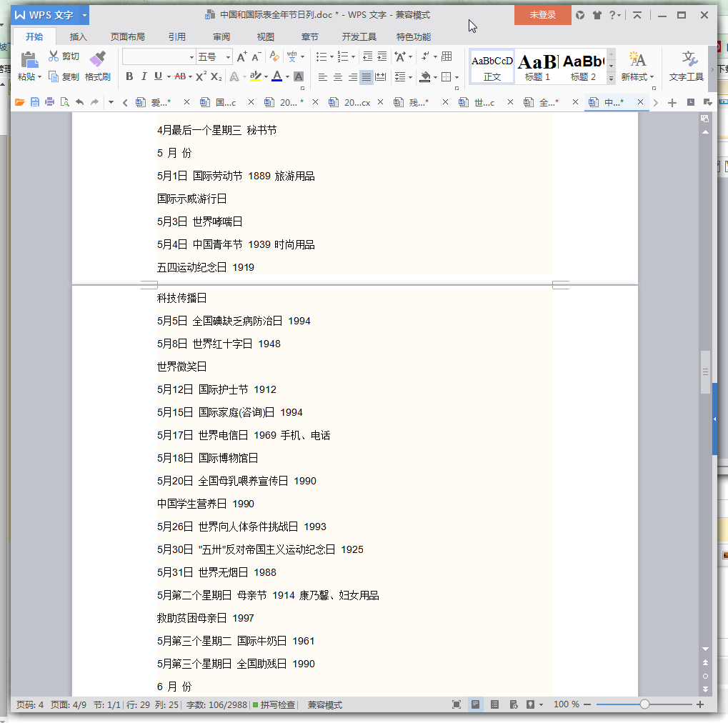Increase font size with the A+ icon

(x=241, y=56)
